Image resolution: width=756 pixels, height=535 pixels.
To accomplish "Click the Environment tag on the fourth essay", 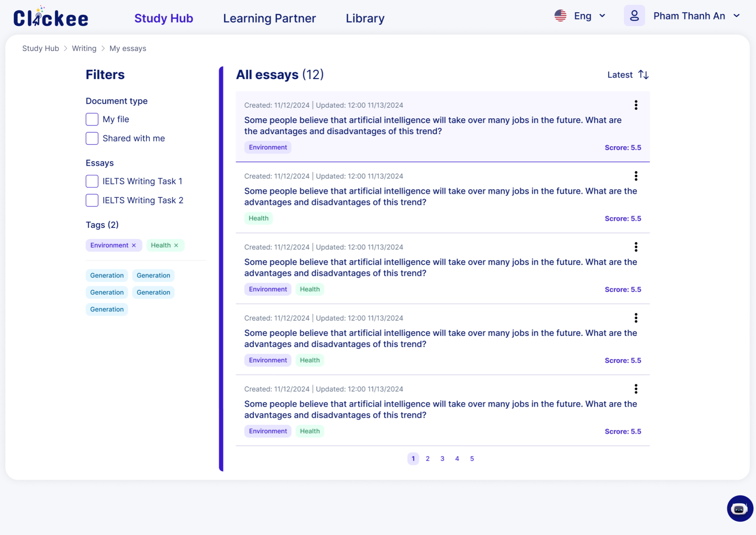I will coord(268,360).
